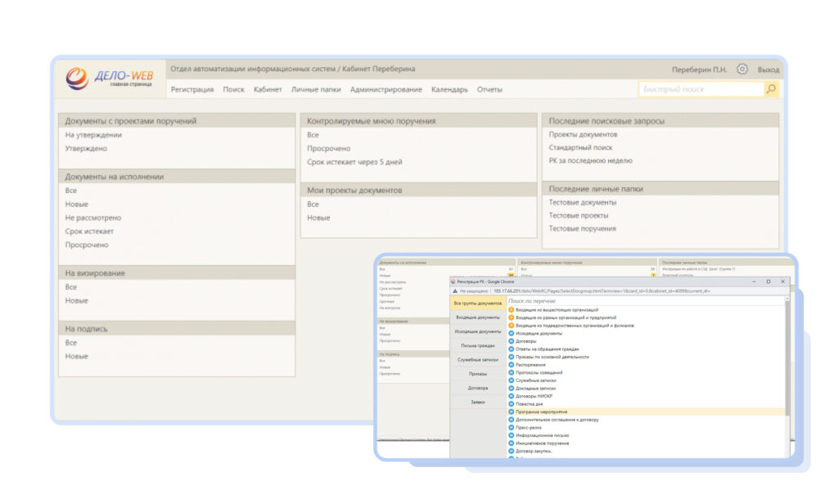Image resolution: width=838 pixels, height=504 pixels.
Task: Open Срок истекает через 5 дней link
Action: click(354, 162)
